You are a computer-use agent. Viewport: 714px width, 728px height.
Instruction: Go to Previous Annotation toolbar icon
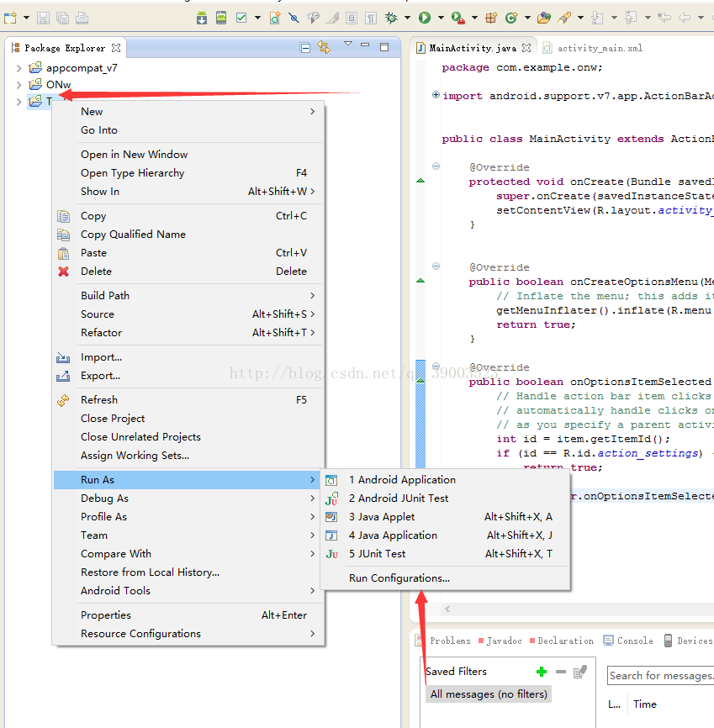tap(631, 18)
